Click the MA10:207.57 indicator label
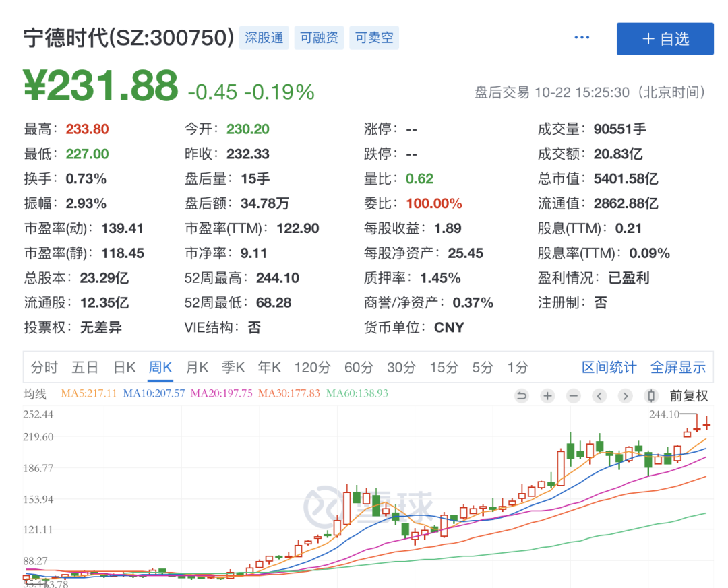The height and width of the screenshot is (588, 728). [x=154, y=393]
